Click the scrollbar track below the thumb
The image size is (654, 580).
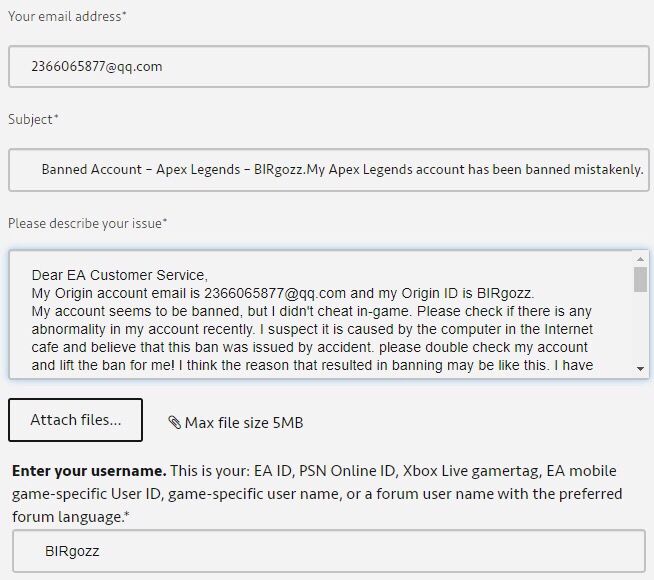point(640,327)
